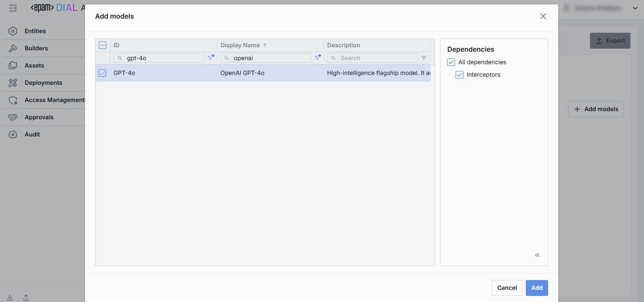Click the ID column filter icon
The image size is (644, 302).
point(211,58)
